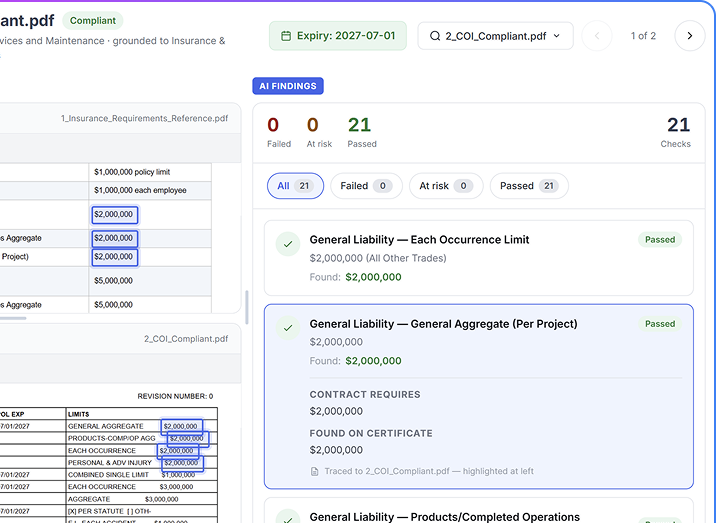Click the Expiry: 2027-07-01 badge

pos(338,36)
